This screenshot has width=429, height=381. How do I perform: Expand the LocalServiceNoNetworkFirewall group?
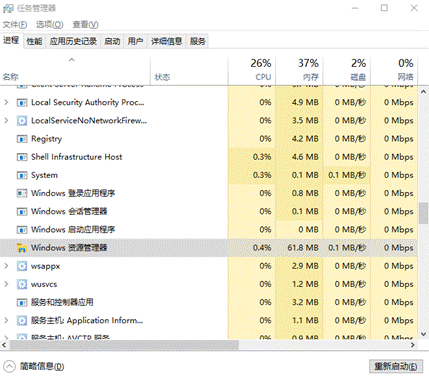click(6, 120)
